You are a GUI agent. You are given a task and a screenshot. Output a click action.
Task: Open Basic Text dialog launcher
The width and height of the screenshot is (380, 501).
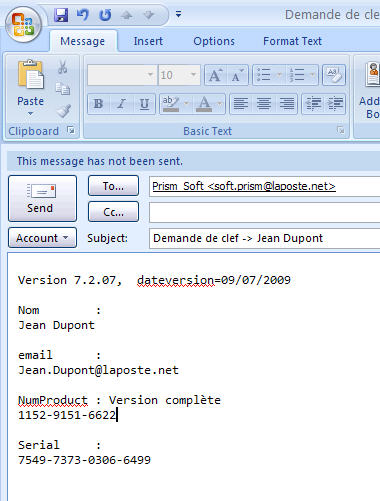[340, 130]
